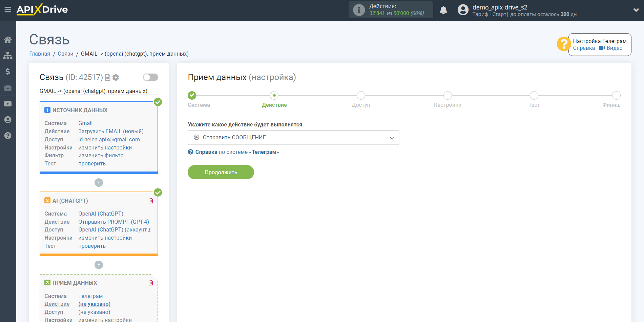This screenshot has width=644, height=322.
Task: Open the help question sidebar icon
Action: click(8, 136)
